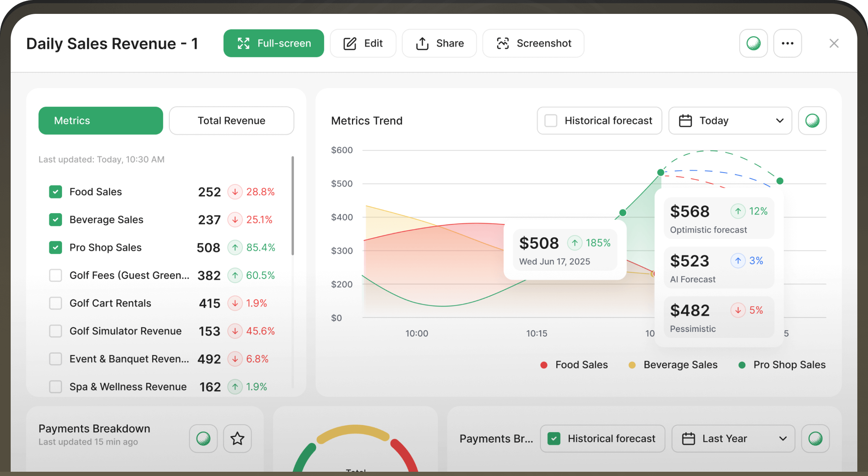Click the Share upload button
This screenshot has width=868, height=476.
pyautogui.click(x=439, y=43)
